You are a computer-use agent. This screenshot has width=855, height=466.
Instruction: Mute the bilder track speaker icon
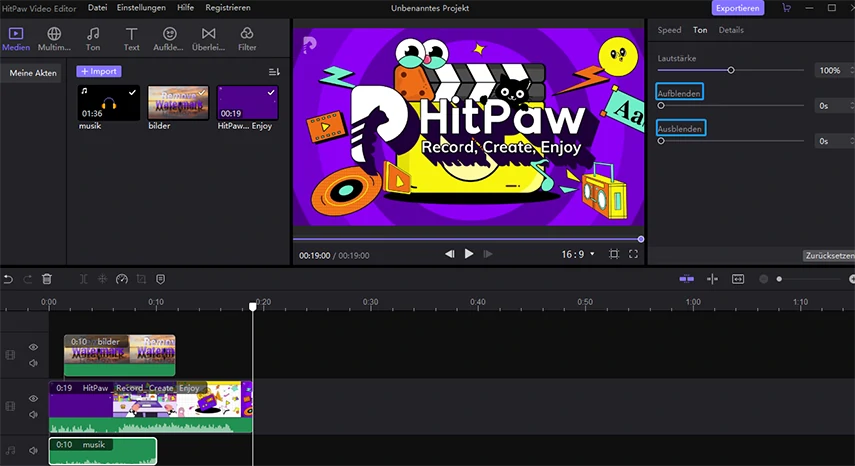point(33,363)
